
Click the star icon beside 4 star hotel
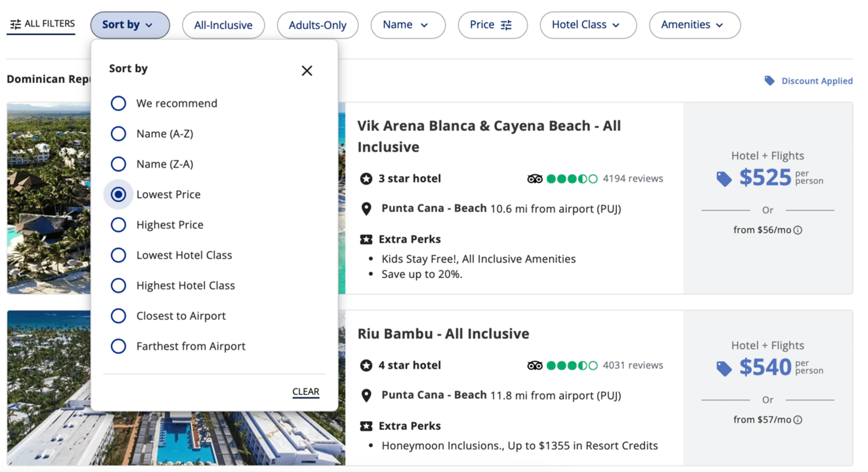click(x=366, y=365)
